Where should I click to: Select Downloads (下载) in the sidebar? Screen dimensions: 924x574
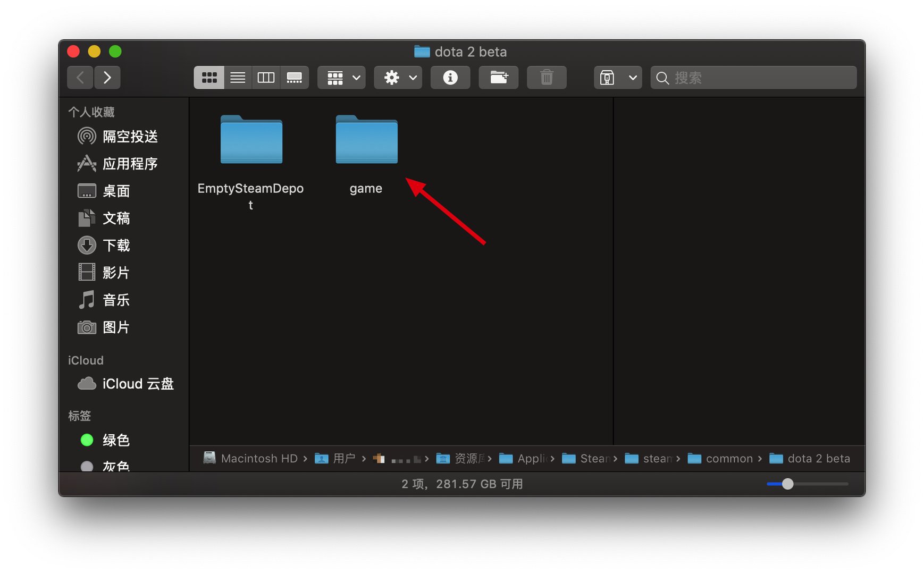(x=116, y=246)
